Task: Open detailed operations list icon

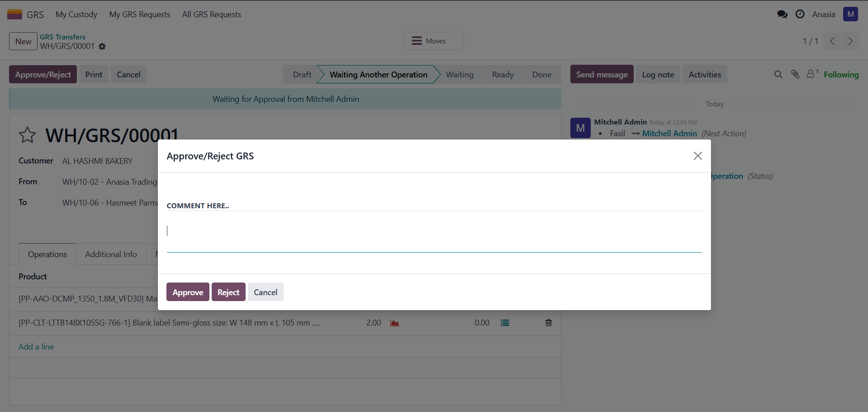Action: pos(505,323)
